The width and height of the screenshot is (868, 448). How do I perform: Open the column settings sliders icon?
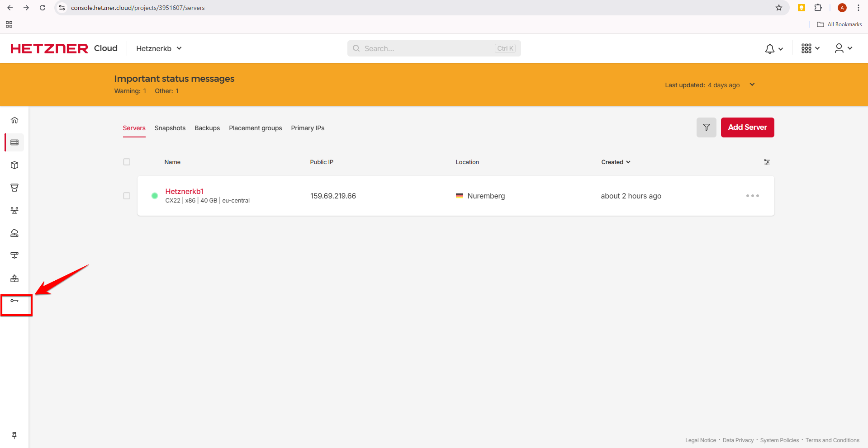(x=767, y=162)
